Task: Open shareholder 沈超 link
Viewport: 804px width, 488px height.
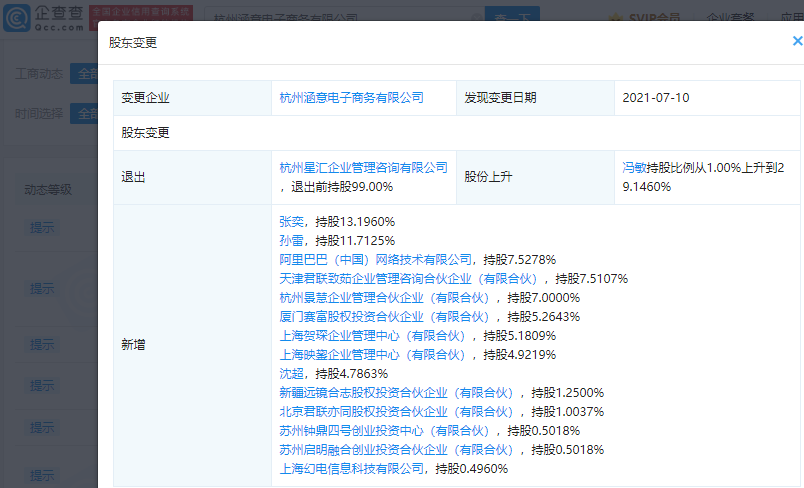Action: pos(291,373)
